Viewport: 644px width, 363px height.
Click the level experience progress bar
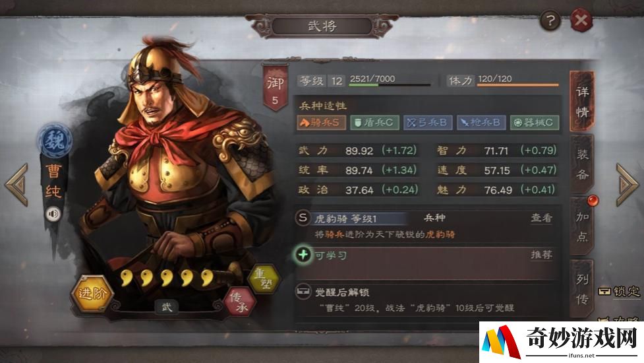pyautogui.click(x=390, y=84)
